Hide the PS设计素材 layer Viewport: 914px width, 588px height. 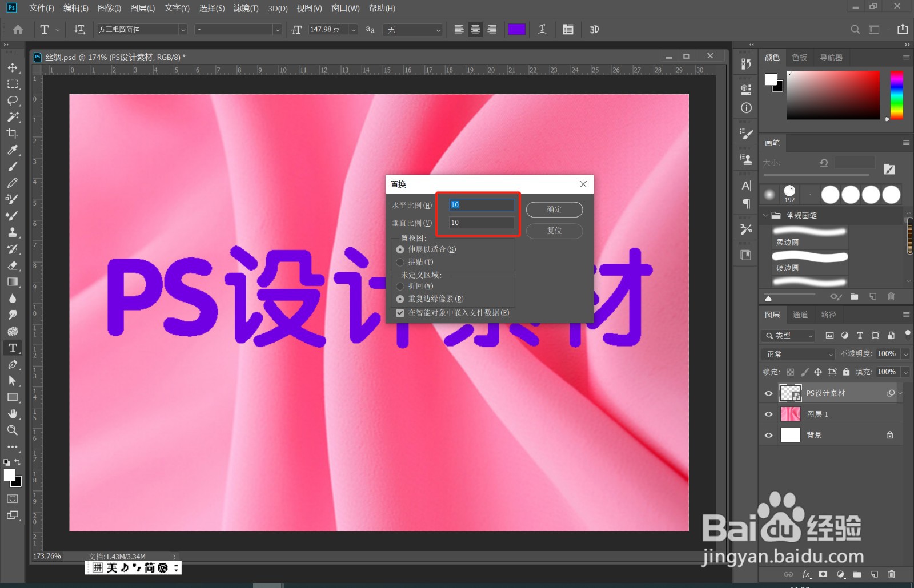pos(768,393)
